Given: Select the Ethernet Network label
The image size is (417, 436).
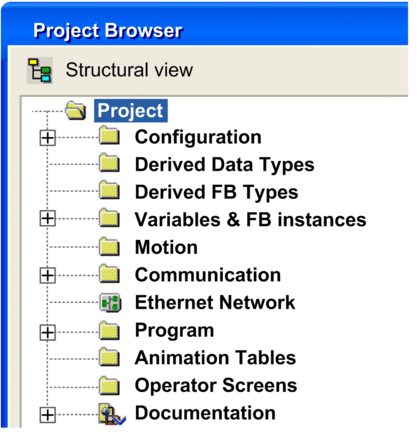Looking at the screenshot, I should click(x=215, y=303).
